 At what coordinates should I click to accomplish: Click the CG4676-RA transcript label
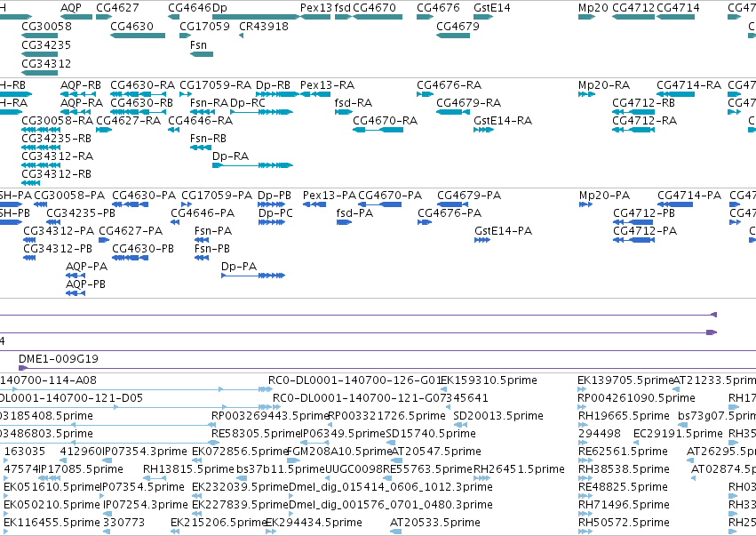coord(450,85)
